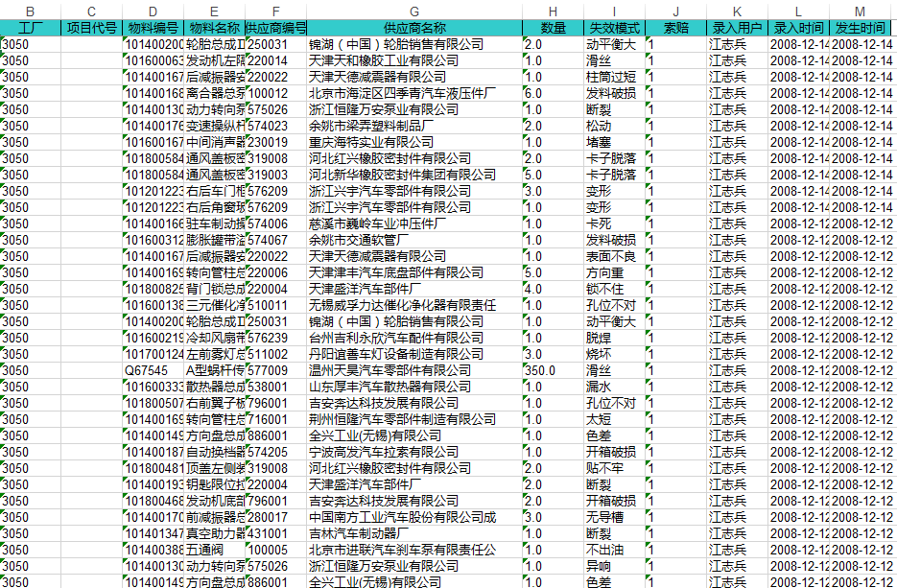
Task: Select cell 荆州恒隆汽车零部件制造有限公司
Action: pyautogui.click(x=414, y=419)
